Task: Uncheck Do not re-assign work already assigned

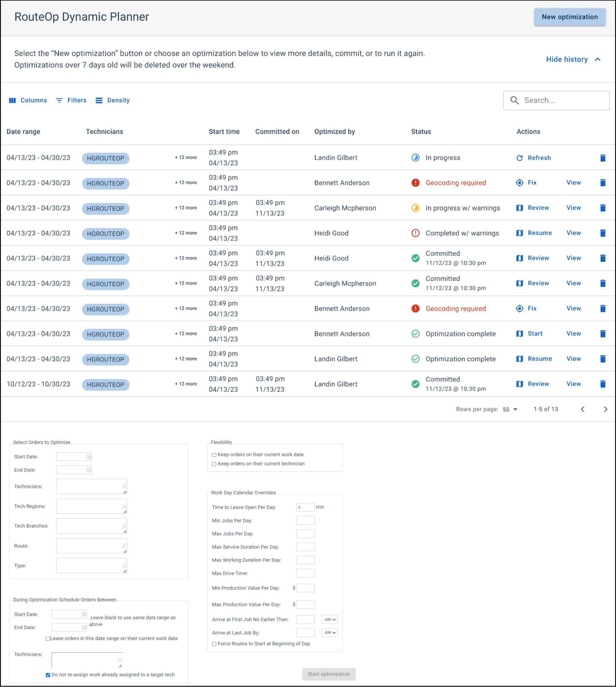Action: pyautogui.click(x=48, y=675)
